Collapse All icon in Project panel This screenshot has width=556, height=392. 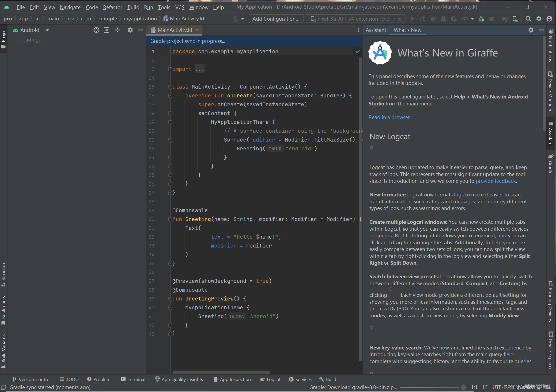pos(117,30)
